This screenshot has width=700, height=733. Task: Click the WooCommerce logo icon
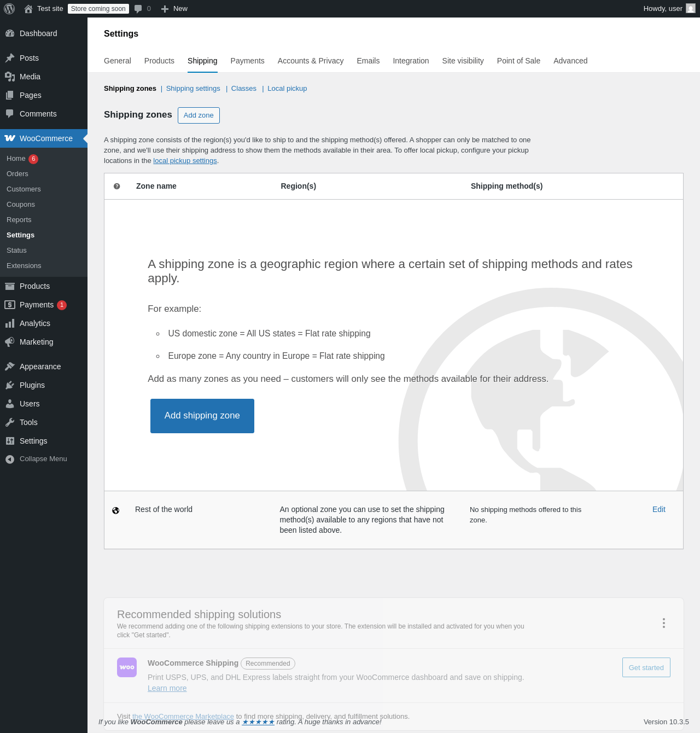point(10,138)
